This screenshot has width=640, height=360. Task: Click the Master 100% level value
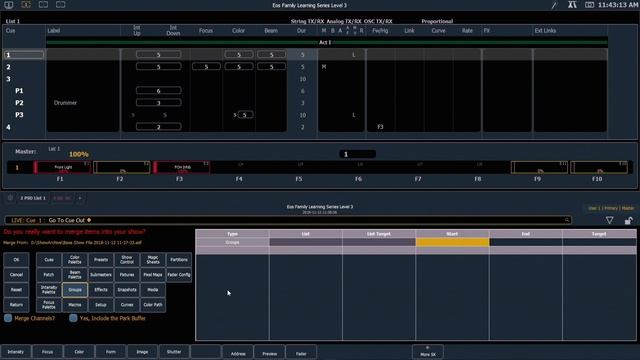click(79, 154)
